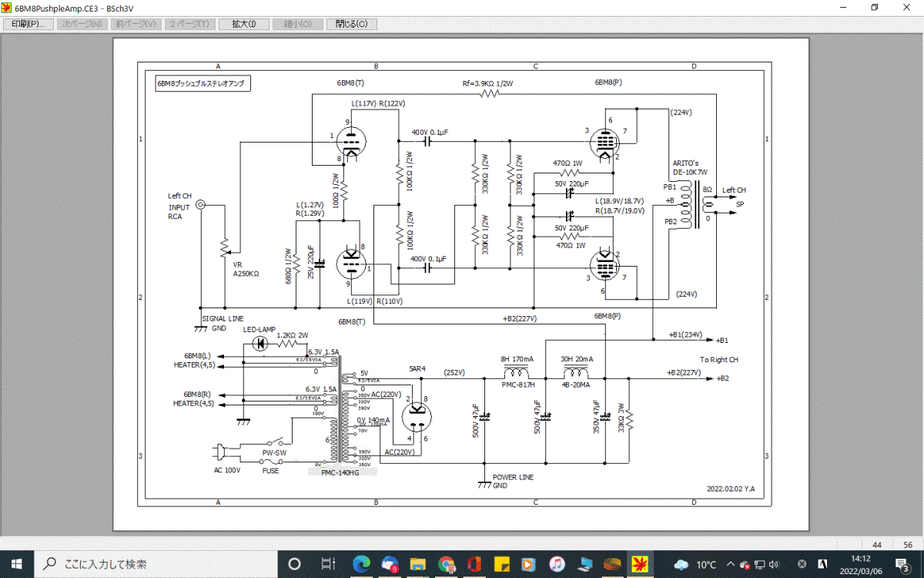Open the Windows Start menu
This screenshot has height=578, width=924.
point(18,564)
